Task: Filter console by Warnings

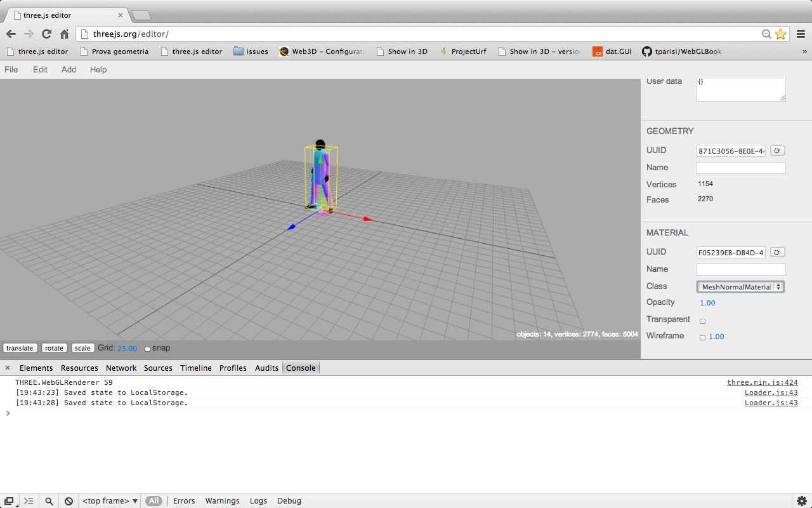Action: [222, 501]
